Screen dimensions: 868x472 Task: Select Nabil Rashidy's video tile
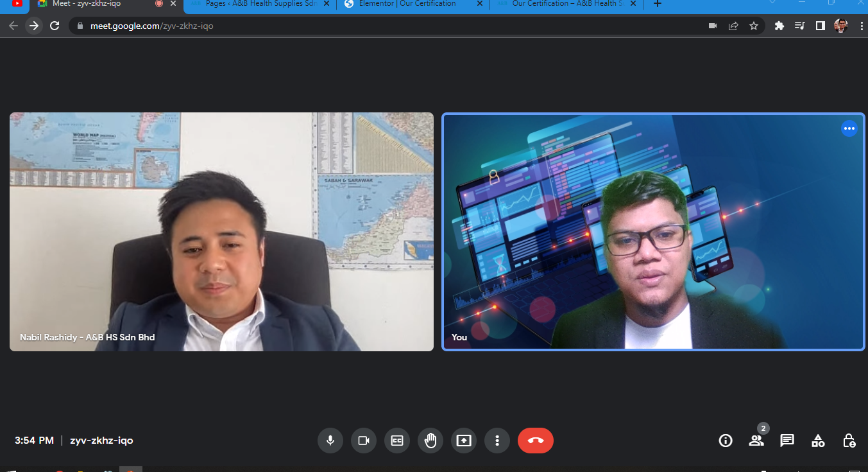pos(221,232)
